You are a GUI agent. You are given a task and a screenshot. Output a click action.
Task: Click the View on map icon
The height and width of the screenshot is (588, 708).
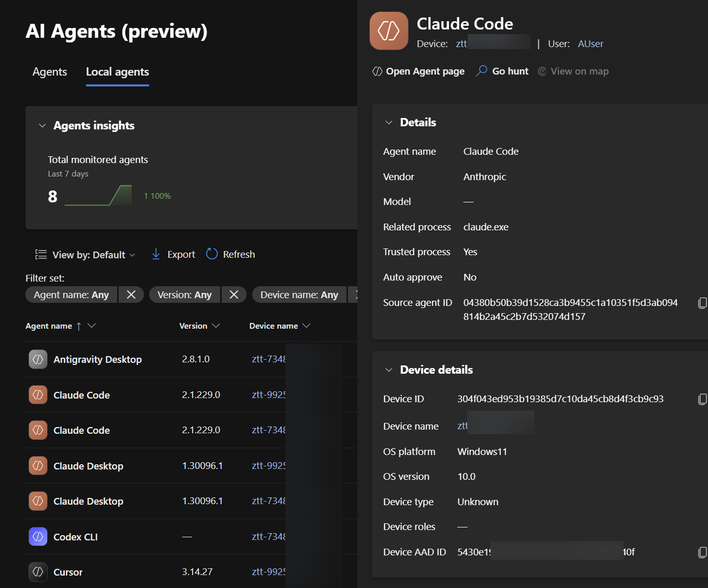click(542, 71)
